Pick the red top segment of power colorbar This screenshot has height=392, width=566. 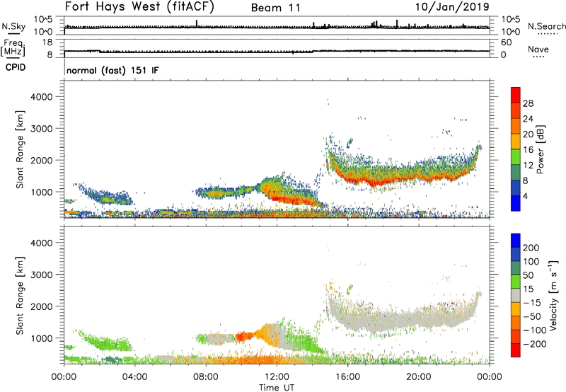pos(516,95)
